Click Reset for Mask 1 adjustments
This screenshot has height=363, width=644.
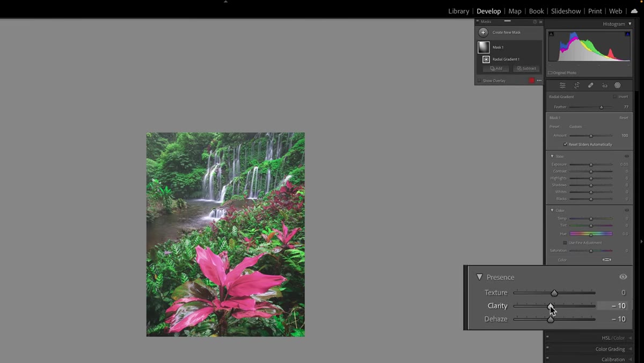coord(624,118)
